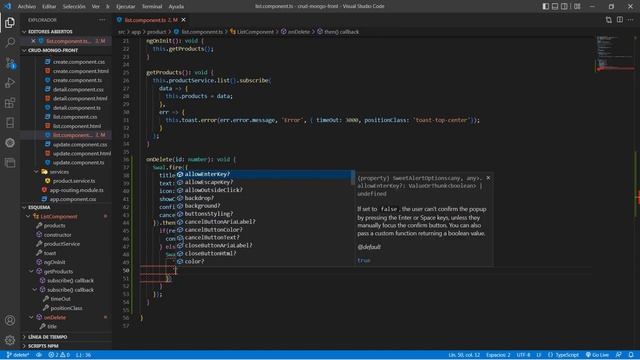Click the delete branch status item
This screenshot has width=640, height=360.
[18, 355]
